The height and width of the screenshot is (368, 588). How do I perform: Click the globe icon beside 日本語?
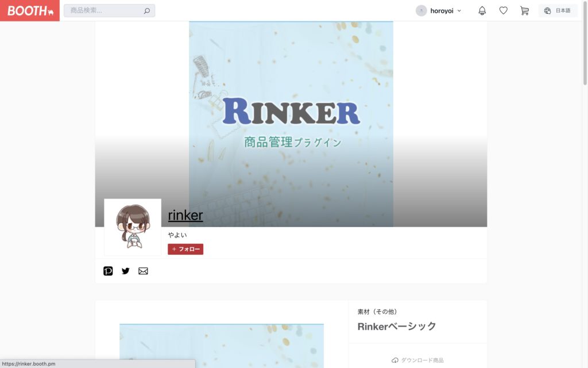coord(547,10)
